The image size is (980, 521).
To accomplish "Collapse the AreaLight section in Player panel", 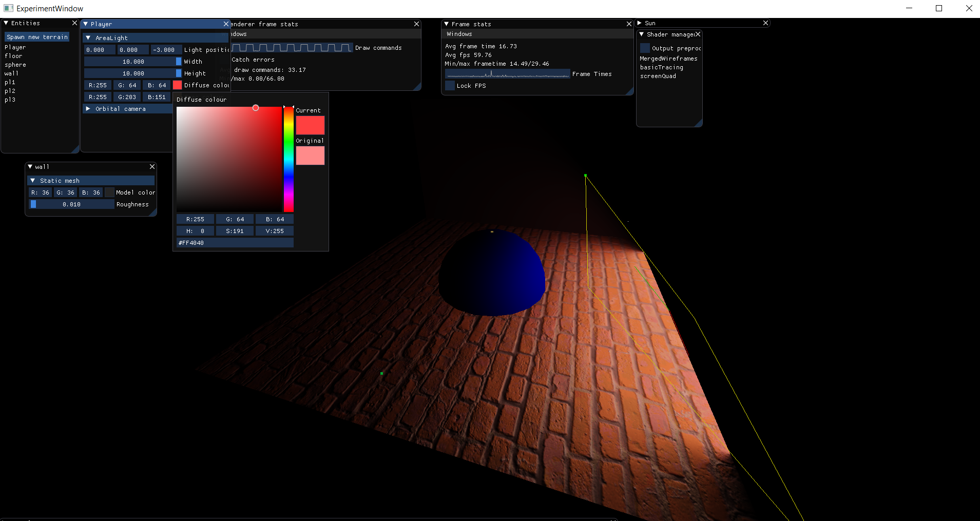I will click(89, 37).
